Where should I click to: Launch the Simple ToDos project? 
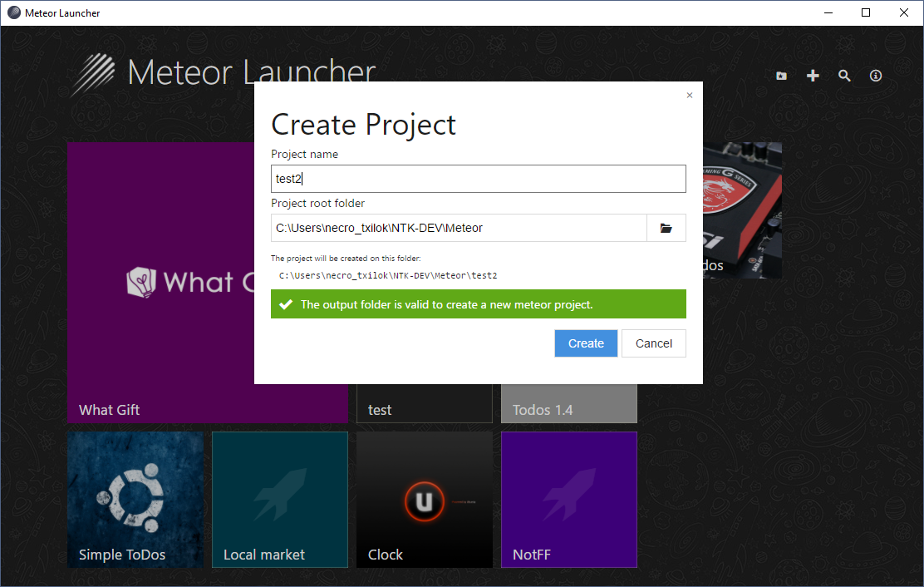pyautogui.click(x=135, y=500)
